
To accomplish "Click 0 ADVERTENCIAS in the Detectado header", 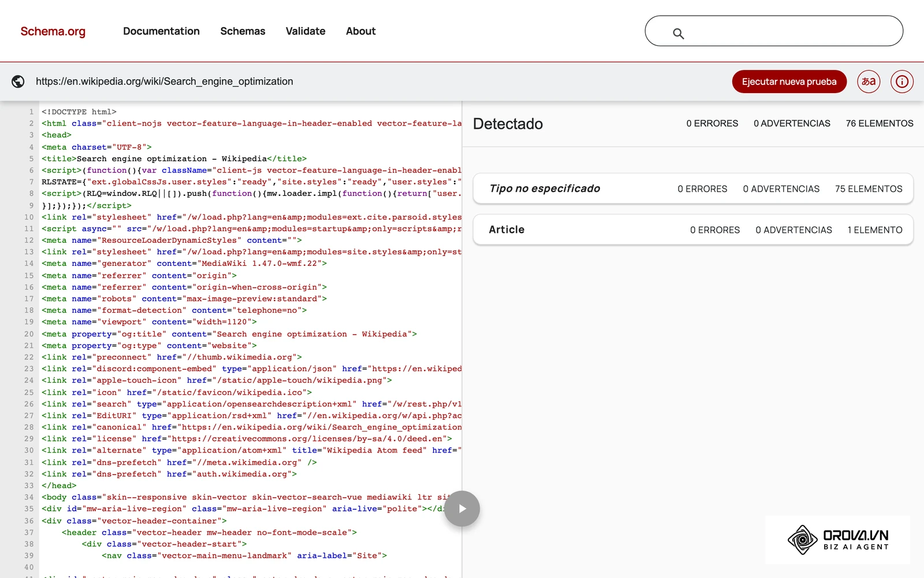I will (x=792, y=124).
